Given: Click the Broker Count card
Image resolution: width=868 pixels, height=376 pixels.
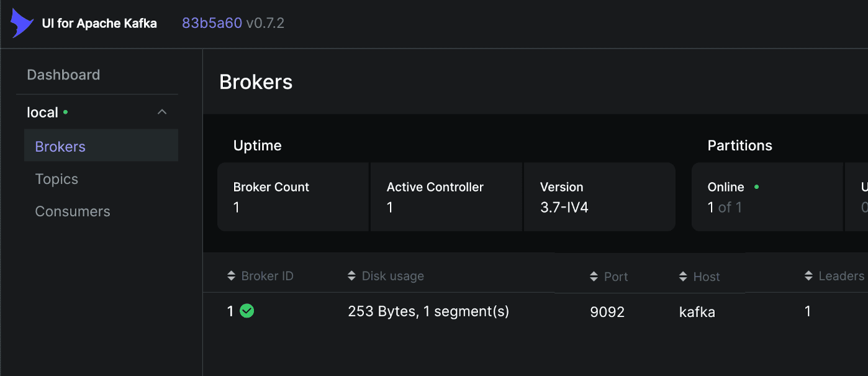Looking at the screenshot, I should 293,197.
